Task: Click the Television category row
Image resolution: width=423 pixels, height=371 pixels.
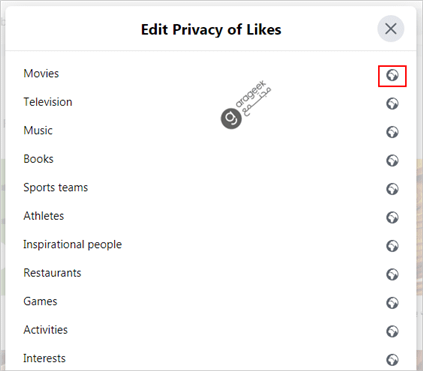Action: coord(211,102)
